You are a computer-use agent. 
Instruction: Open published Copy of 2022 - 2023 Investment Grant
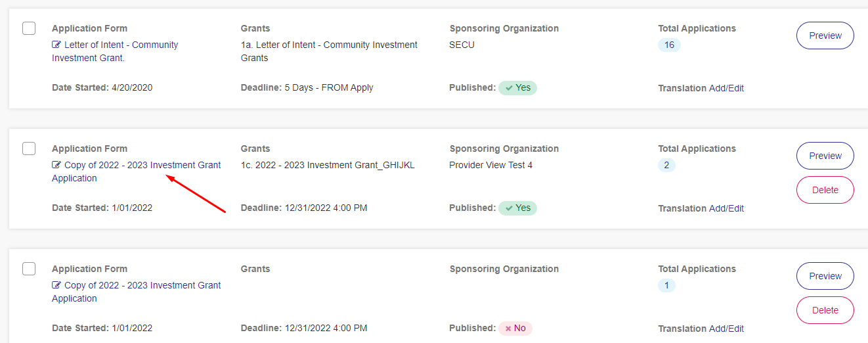coord(137,171)
